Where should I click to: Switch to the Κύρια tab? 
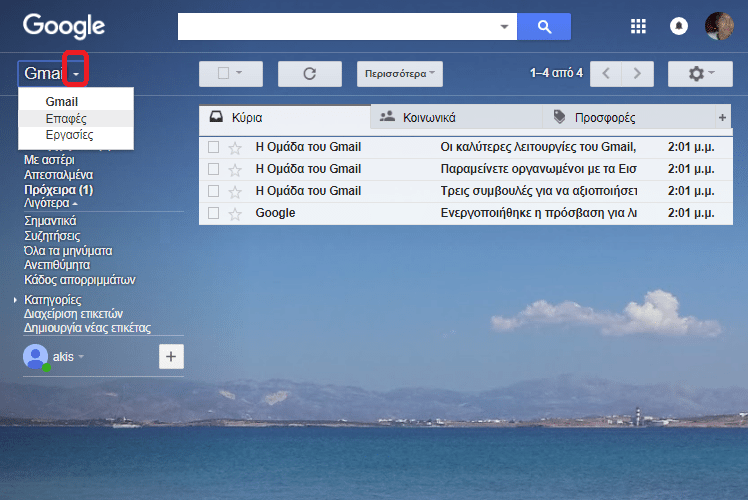tap(285, 117)
